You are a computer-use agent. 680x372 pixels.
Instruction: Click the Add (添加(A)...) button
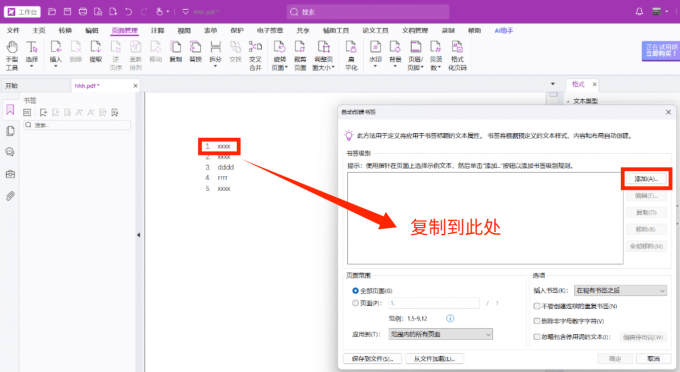[x=646, y=179]
